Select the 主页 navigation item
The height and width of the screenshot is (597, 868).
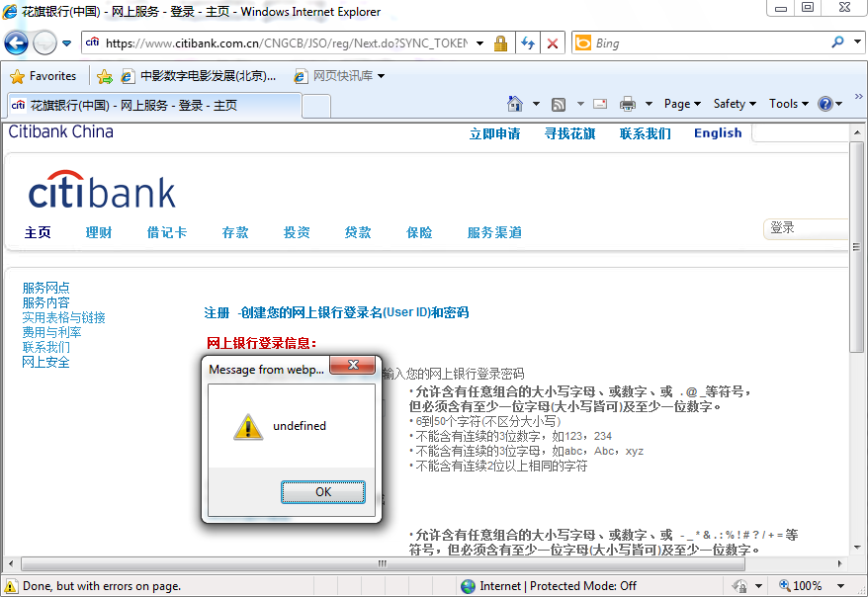click(x=38, y=232)
